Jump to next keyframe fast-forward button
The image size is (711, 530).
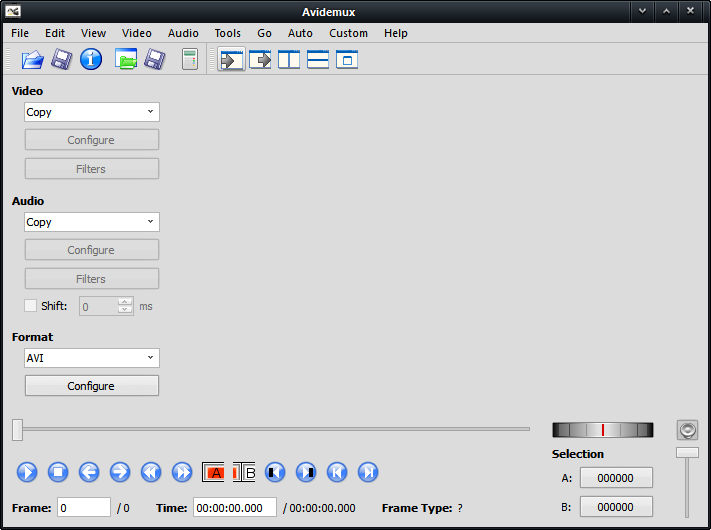[182, 472]
